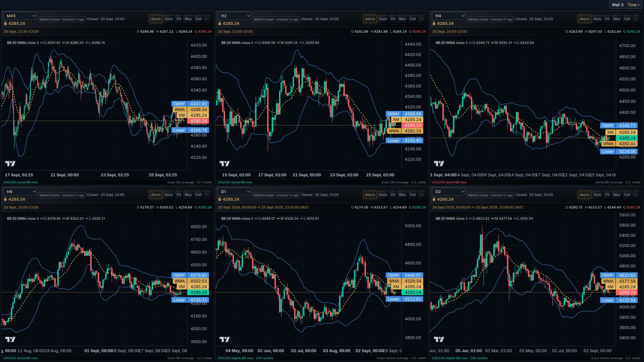Click the XM 4285.24 tag on D2 chart
Viewport: 644px width, 362px height.
click(x=621, y=287)
